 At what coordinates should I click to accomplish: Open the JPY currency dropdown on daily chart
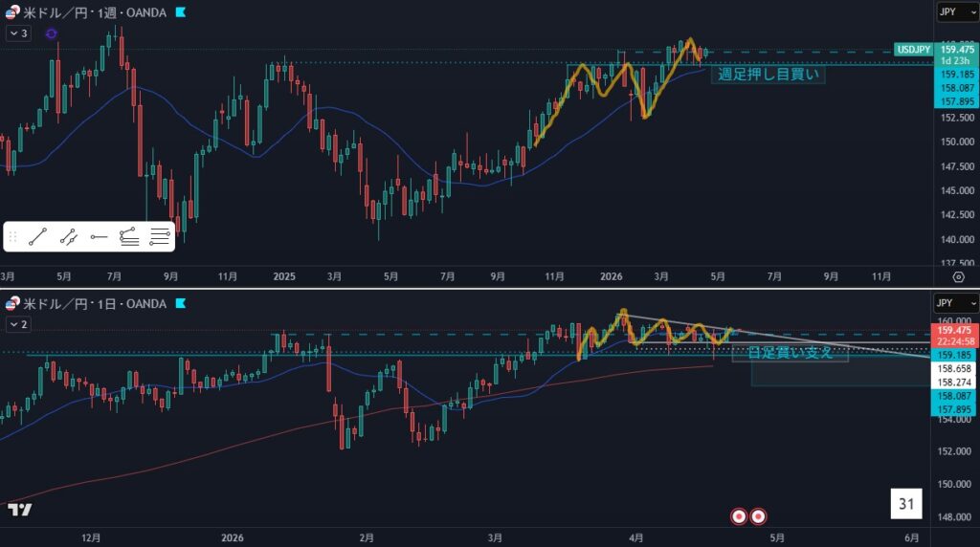point(951,304)
